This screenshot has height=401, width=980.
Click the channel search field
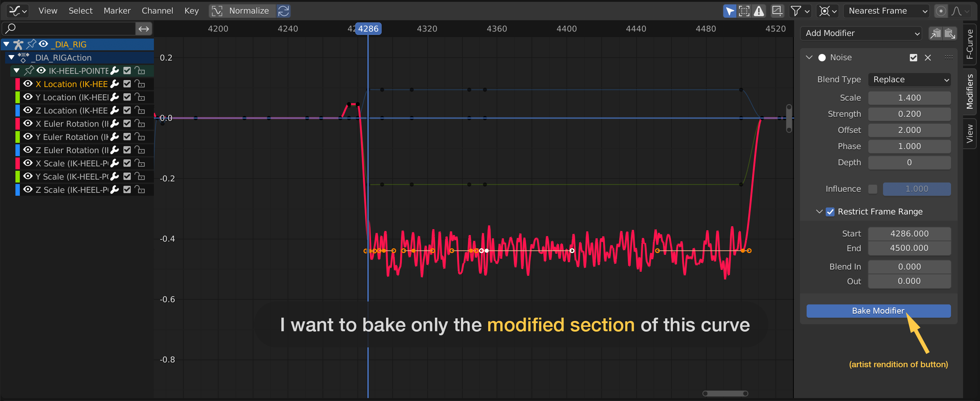[x=69, y=29]
